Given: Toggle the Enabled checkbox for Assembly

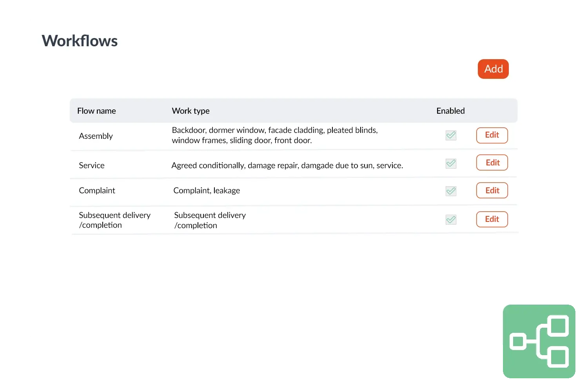Looking at the screenshot, I should click(x=451, y=136).
